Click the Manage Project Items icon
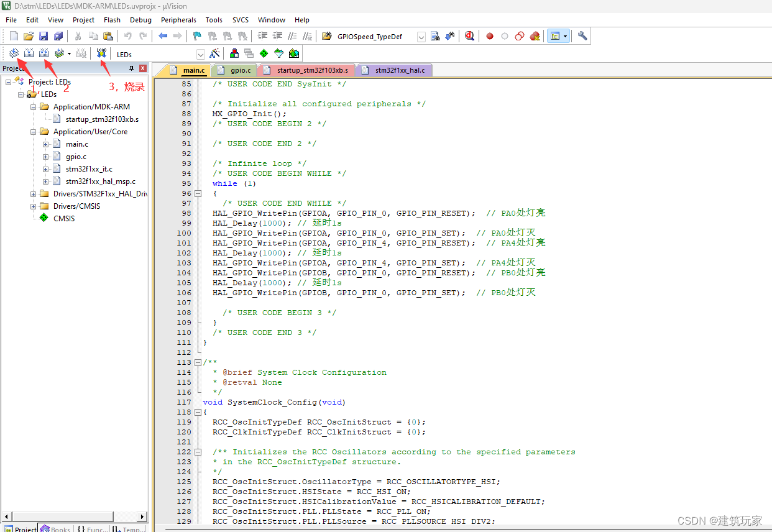Image resolution: width=772 pixels, height=532 pixels. pos(234,53)
